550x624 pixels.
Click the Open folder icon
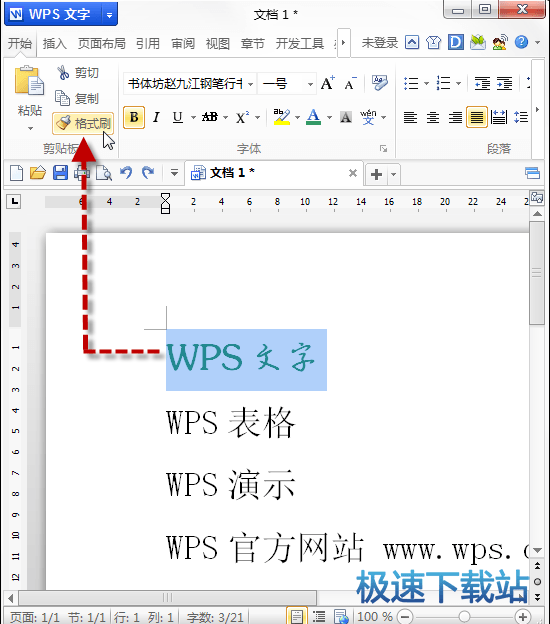(38, 173)
